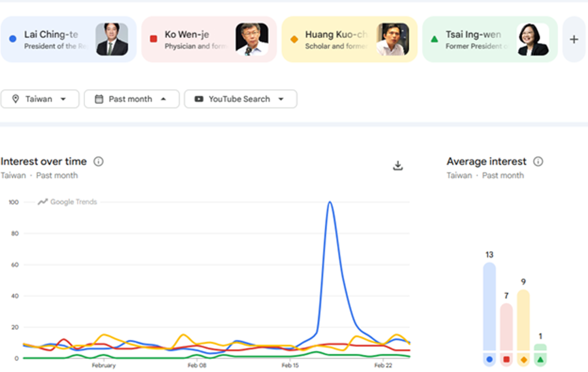Click the orange diamond icon under the average bar

point(524,359)
